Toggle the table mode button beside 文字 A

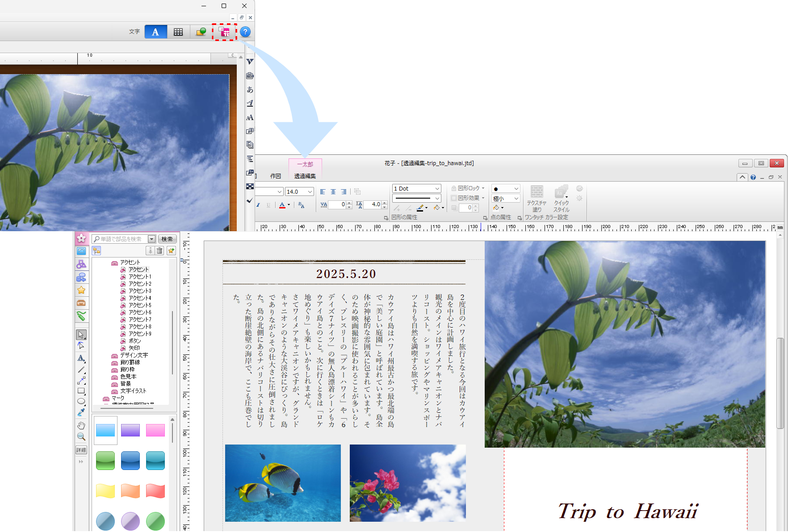[178, 32]
